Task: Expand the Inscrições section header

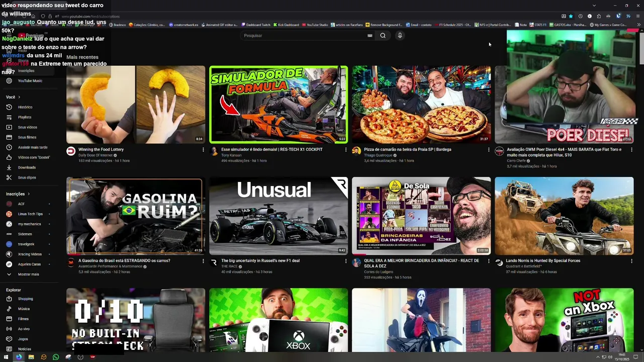Action: click(18, 194)
